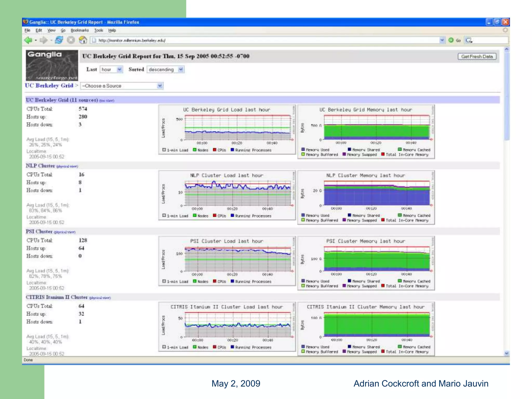Screen dimensions: 532x399
Task: Open NLP Cluster Memory last hour graph
Action: coord(366,197)
